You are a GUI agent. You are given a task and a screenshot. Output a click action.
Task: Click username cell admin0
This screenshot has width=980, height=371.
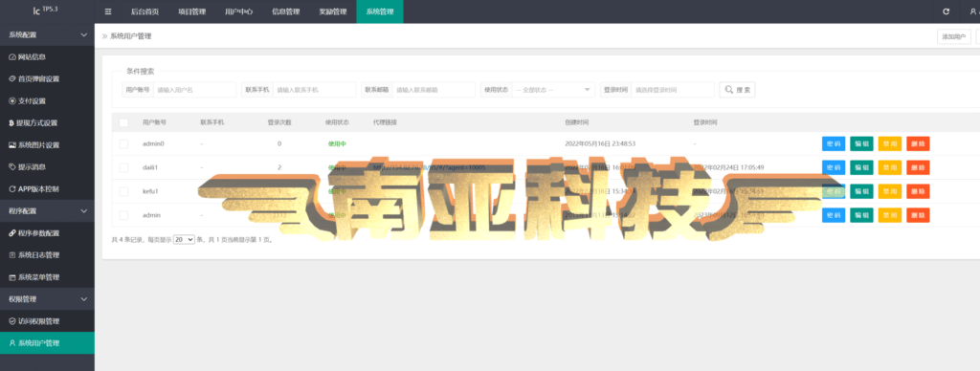tap(153, 143)
